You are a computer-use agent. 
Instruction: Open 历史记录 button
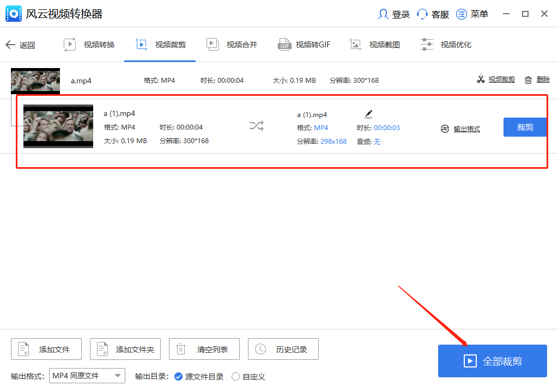click(283, 349)
